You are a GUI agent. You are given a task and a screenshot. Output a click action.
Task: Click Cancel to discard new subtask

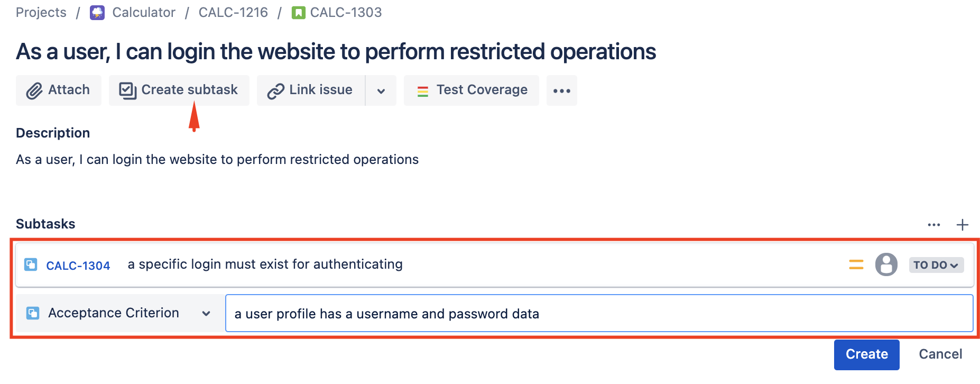tap(940, 354)
